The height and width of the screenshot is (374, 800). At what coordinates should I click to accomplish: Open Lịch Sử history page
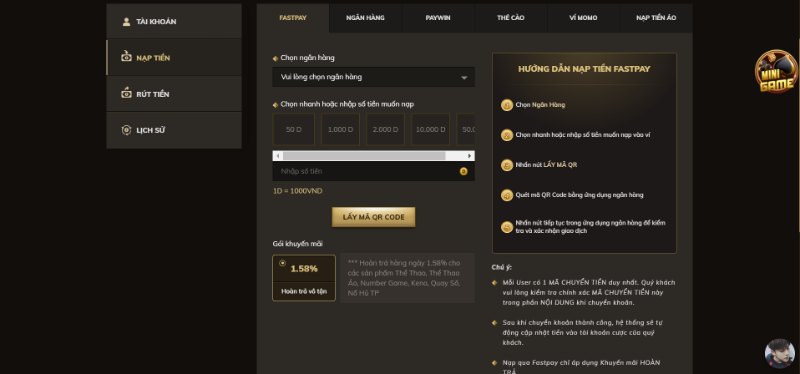pos(174,130)
